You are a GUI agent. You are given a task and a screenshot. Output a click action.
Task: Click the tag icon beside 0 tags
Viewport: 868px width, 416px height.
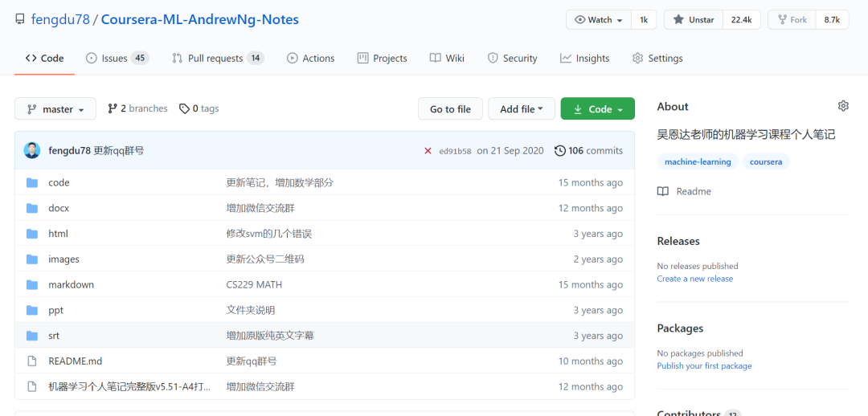coord(184,108)
